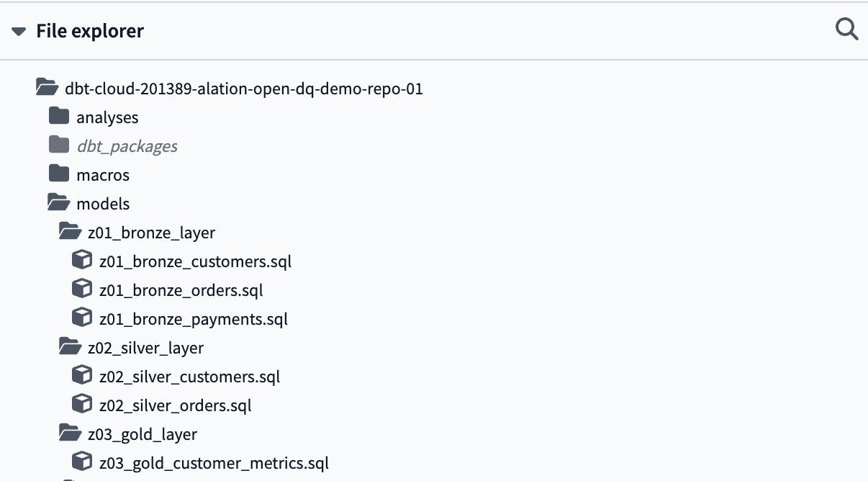Image resolution: width=868 pixels, height=481 pixels.
Task: Click the macros folder icon
Action: click(x=59, y=174)
